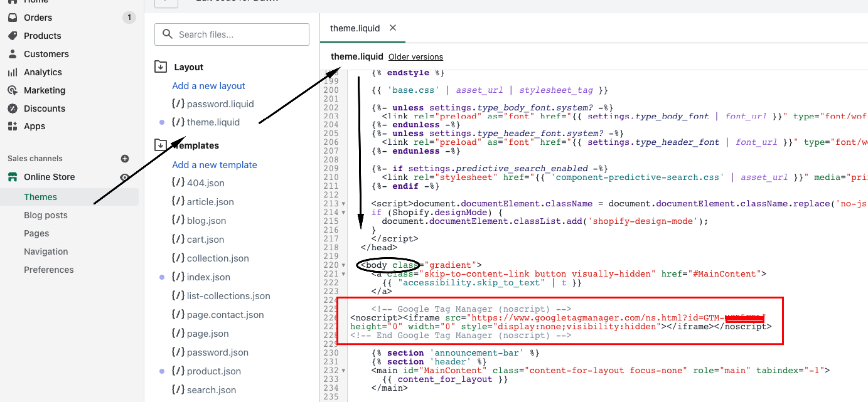Open search.json template
This screenshot has height=402, width=868.
(x=212, y=390)
